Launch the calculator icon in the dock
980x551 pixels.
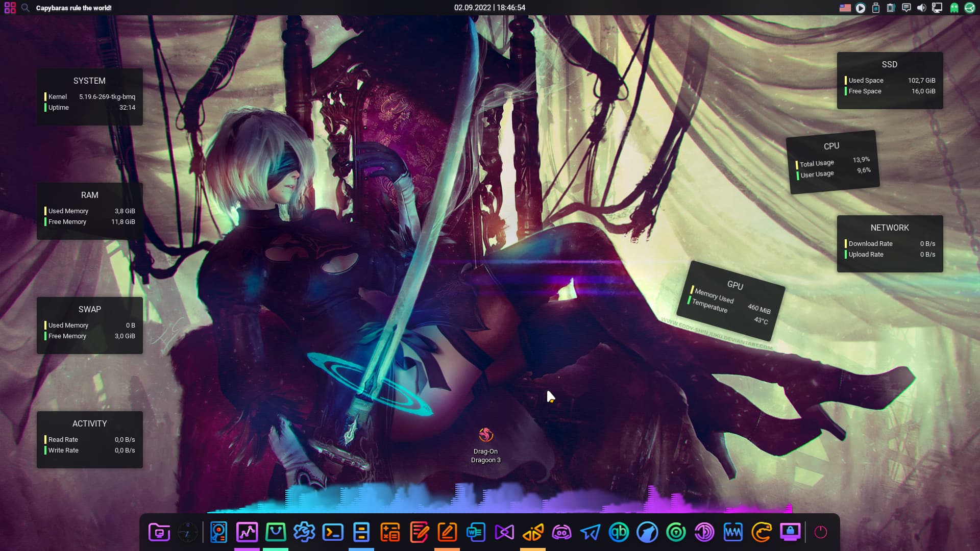click(390, 533)
